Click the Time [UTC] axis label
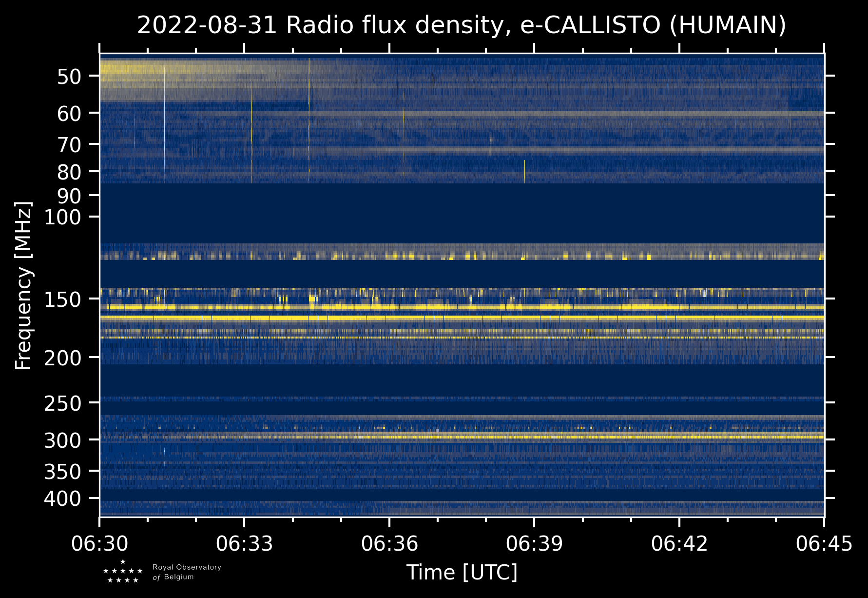Image resolution: width=868 pixels, height=598 pixels. [462, 572]
